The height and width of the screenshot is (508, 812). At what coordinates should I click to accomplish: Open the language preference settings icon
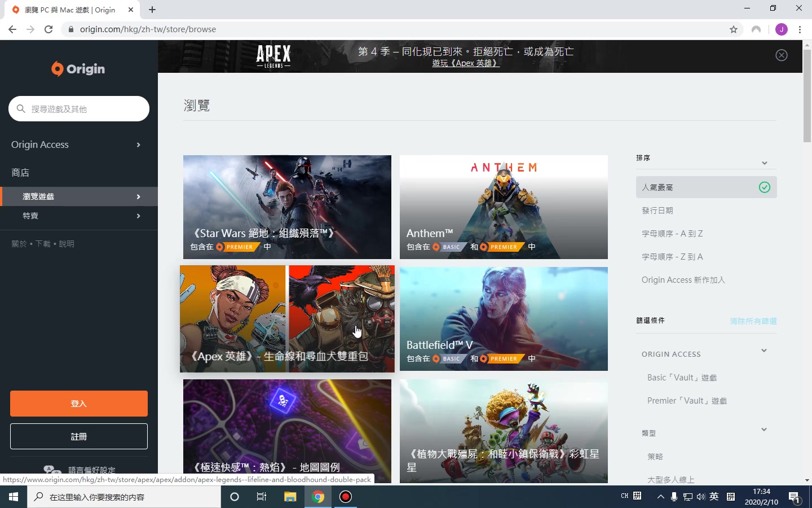click(52, 470)
